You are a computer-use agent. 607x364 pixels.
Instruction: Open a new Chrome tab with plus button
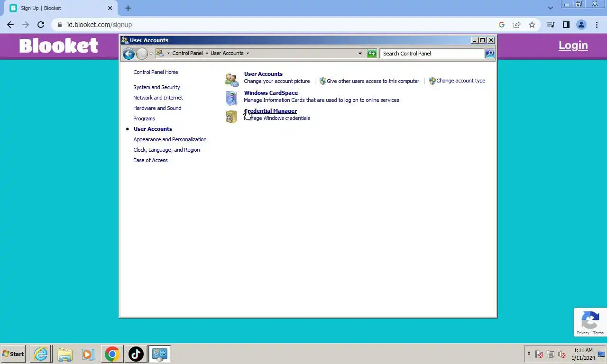(x=128, y=8)
